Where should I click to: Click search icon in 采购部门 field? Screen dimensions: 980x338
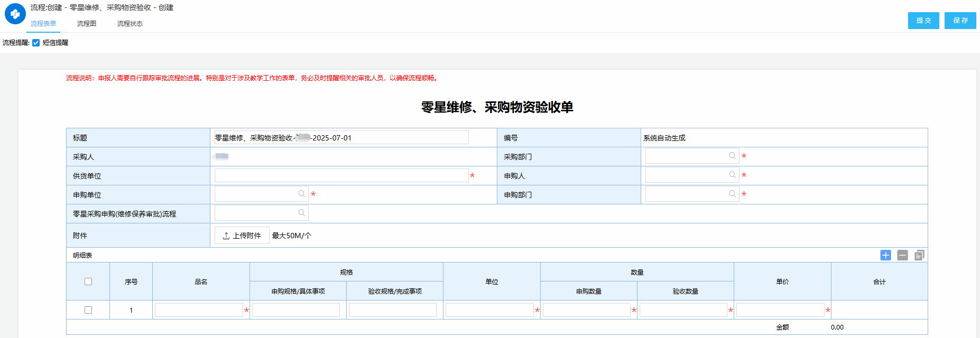click(732, 156)
